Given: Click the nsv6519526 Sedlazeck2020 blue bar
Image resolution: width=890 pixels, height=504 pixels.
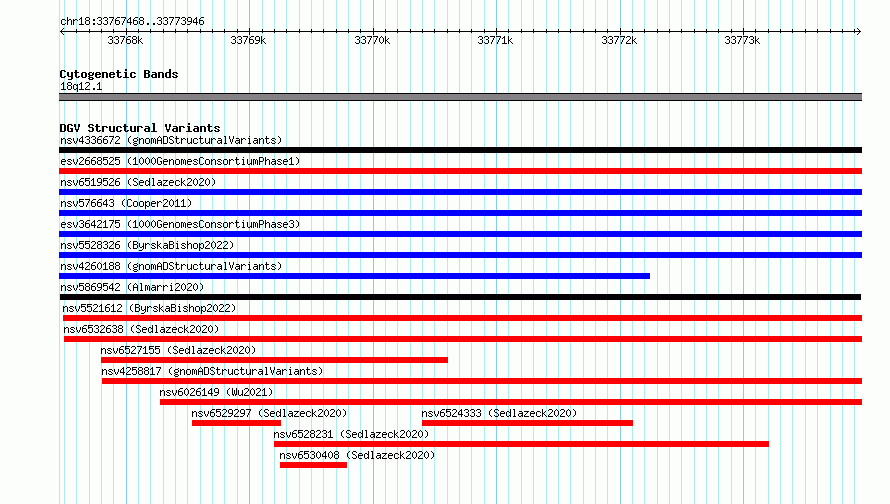Looking at the screenshot, I should (460, 192).
